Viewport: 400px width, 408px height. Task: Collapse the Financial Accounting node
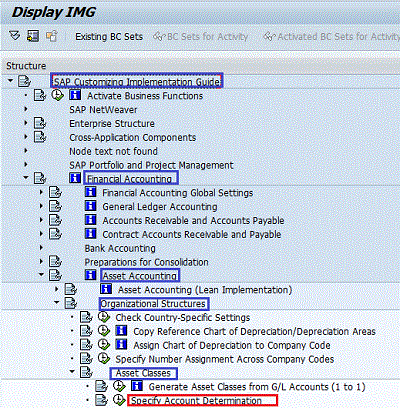26,178
